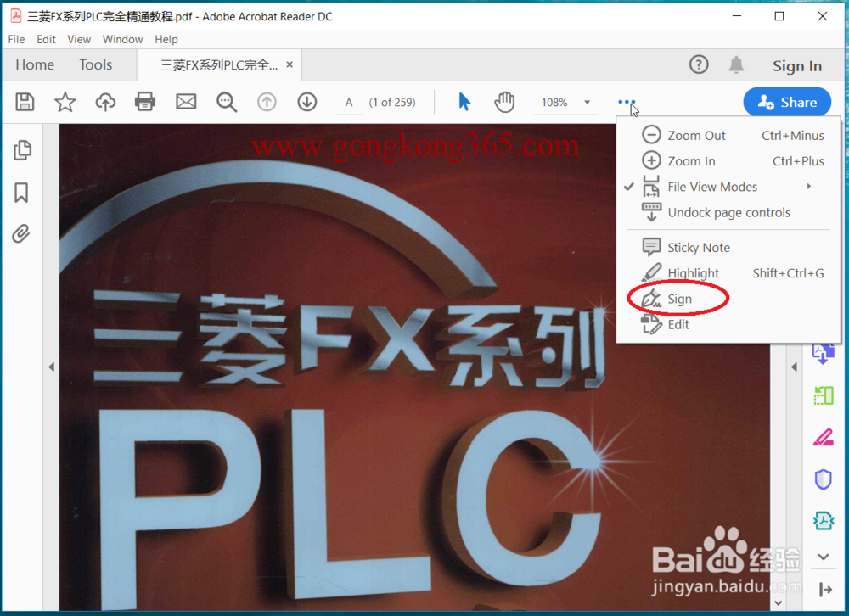The height and width of the screenshot is (616, 849).
Task: Click the blue Share button
Action: tap(787, 102)
